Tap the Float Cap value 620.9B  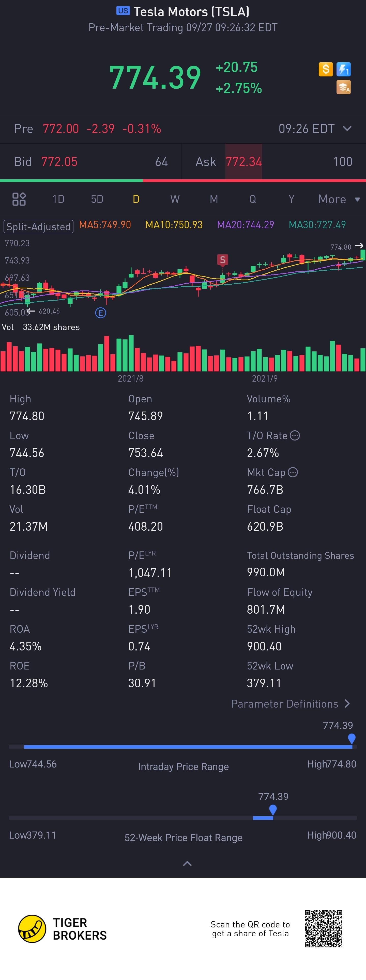[x=265, y=527]
